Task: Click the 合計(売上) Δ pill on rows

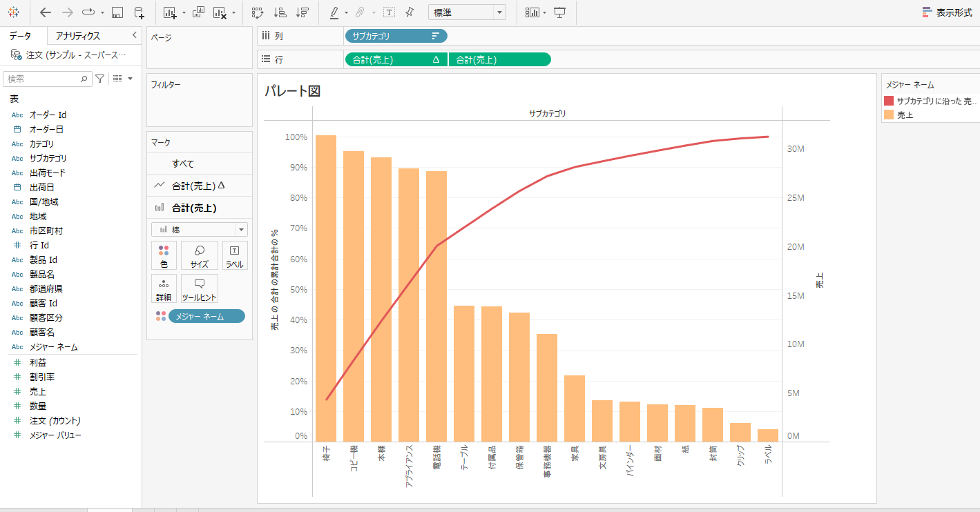Action: tap(396, 59)
